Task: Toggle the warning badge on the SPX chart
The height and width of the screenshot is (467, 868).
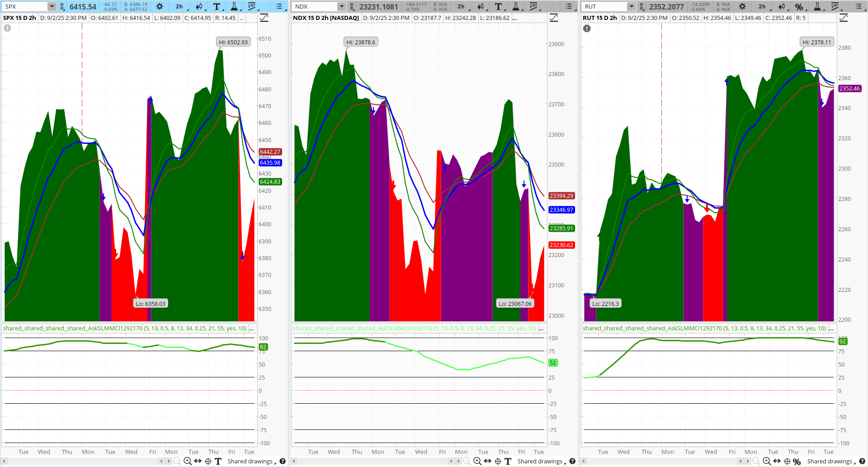Action: (x=7, y=28)
